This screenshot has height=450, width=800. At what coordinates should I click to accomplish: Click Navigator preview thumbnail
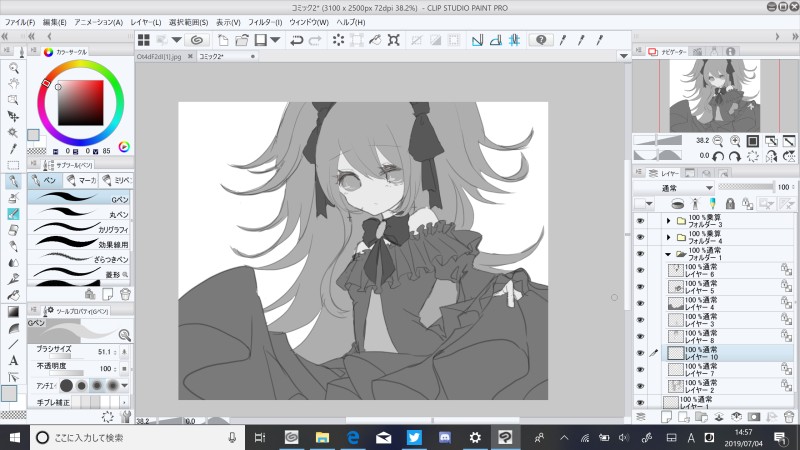[x=715, y=95]
